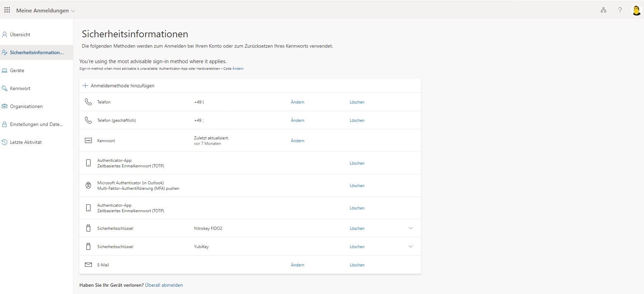Click the E-Mail envelope icon

(88, 265)
